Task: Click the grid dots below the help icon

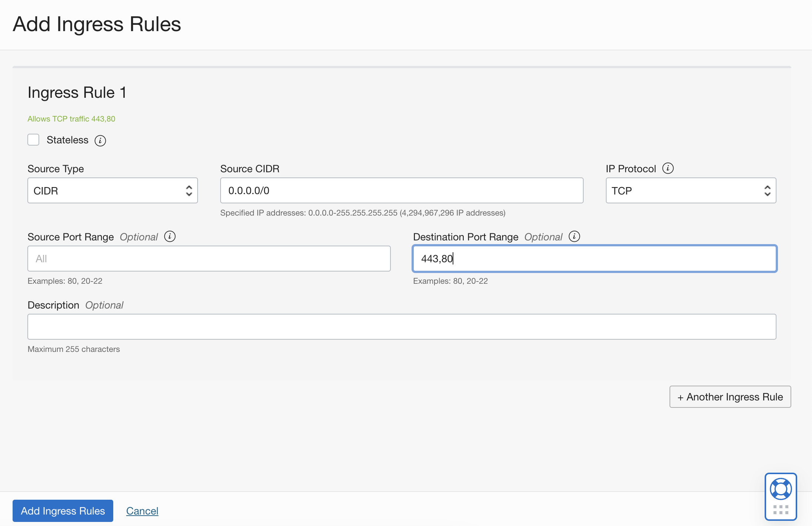Action: (x=781, y=510)
